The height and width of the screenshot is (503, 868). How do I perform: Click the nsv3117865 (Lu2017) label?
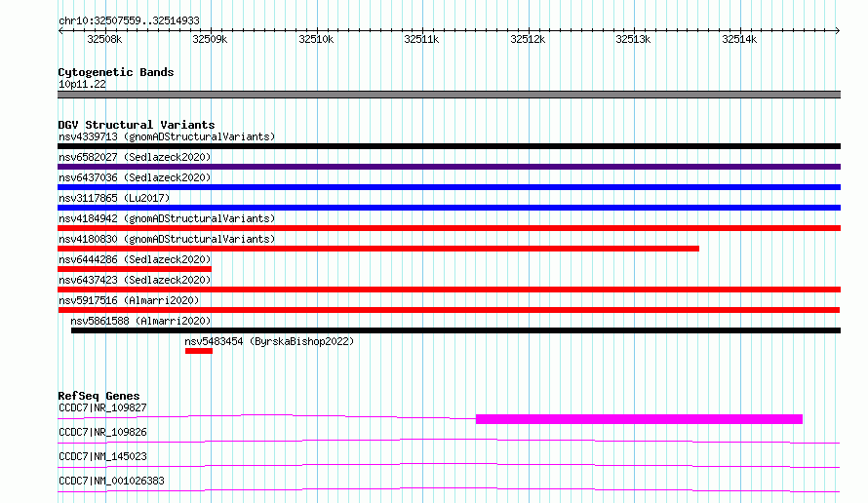(x=114, y=198)
